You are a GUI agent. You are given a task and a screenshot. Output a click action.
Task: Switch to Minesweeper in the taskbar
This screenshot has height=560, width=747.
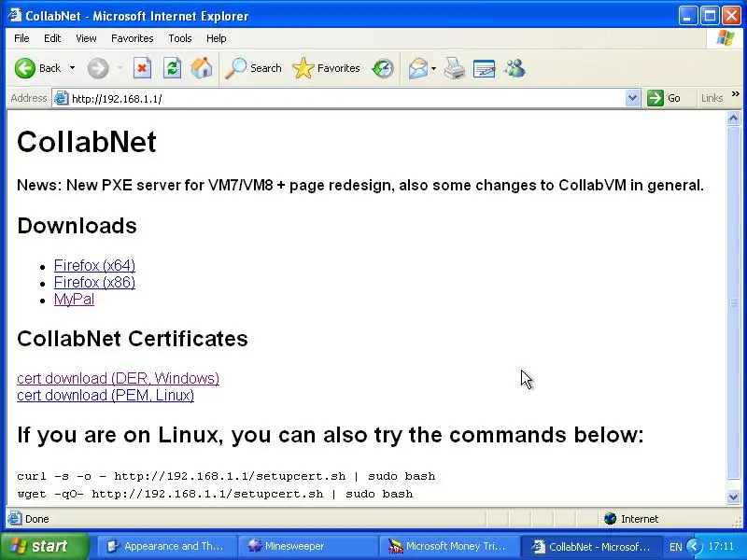coord(308,546)
